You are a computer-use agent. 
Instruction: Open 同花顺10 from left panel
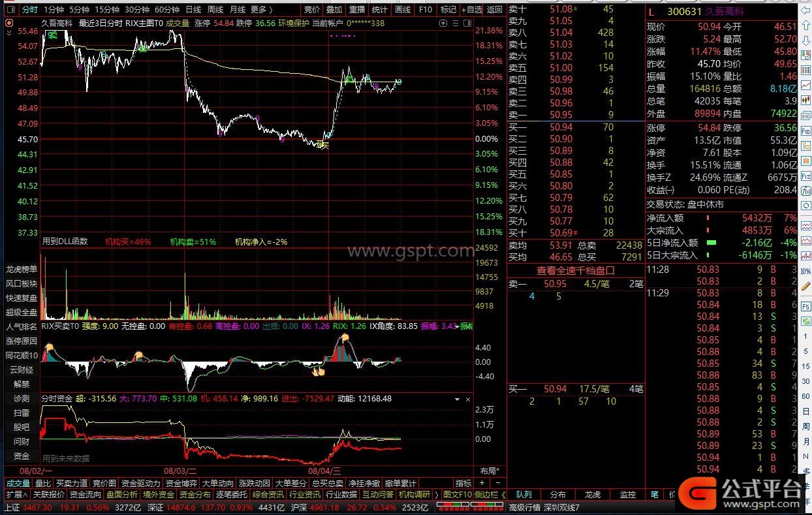pos(22,355)
